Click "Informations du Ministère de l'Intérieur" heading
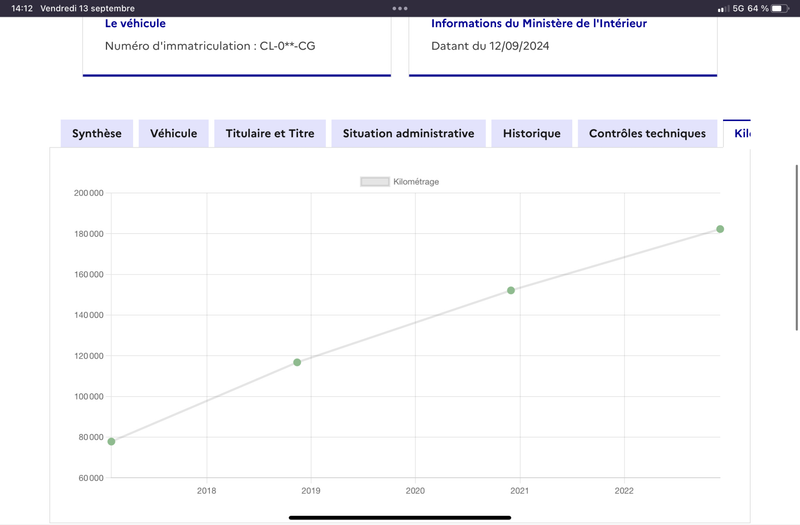The height and width of the screenshot is (525, 800). click(539, 23)
